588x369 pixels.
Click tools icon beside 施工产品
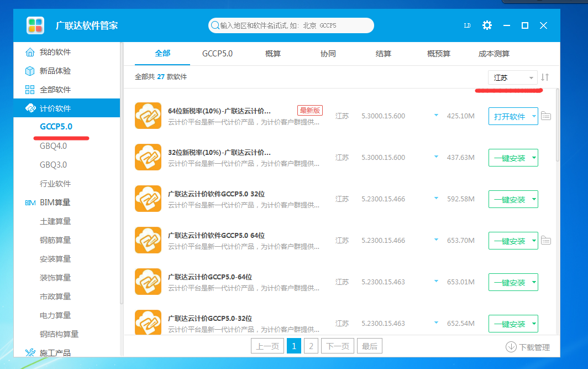(x=30, y=352)
